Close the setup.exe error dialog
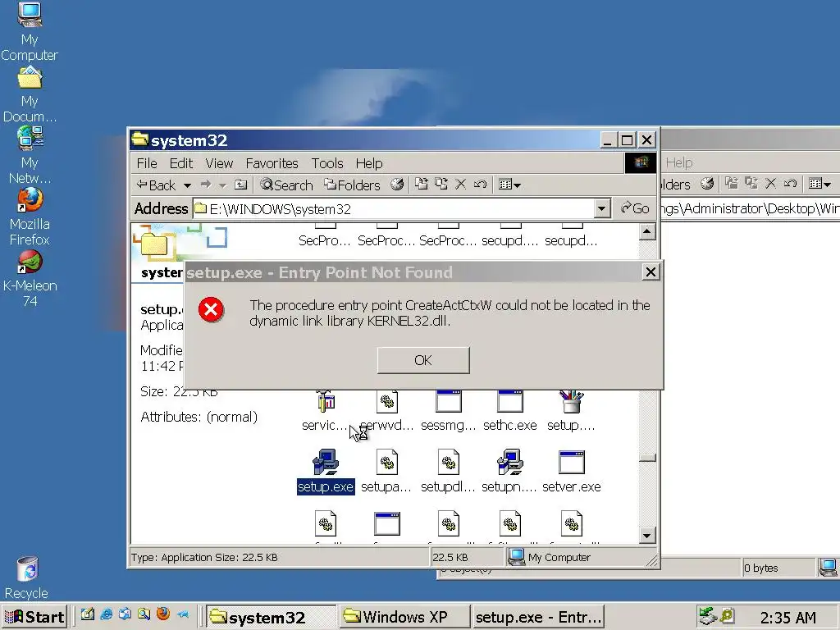The width and height of the screenshot is (840, 630). (651, 272)
